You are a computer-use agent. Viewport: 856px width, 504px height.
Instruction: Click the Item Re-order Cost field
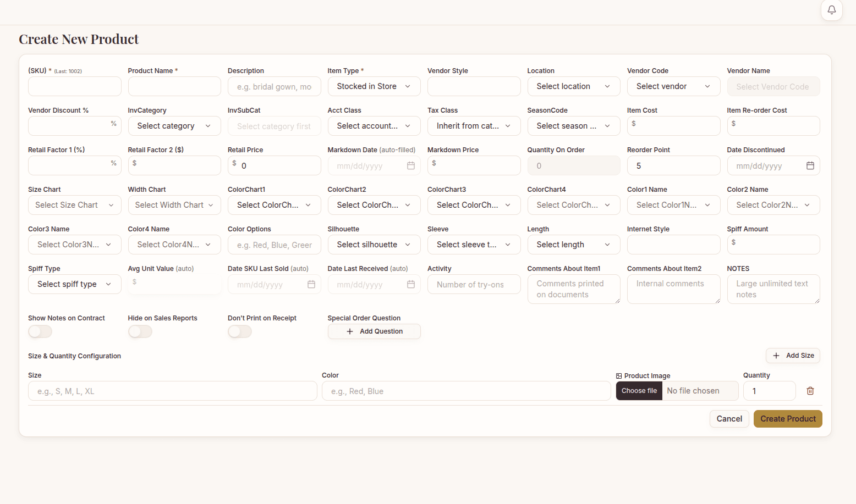(x=773, y=126)
